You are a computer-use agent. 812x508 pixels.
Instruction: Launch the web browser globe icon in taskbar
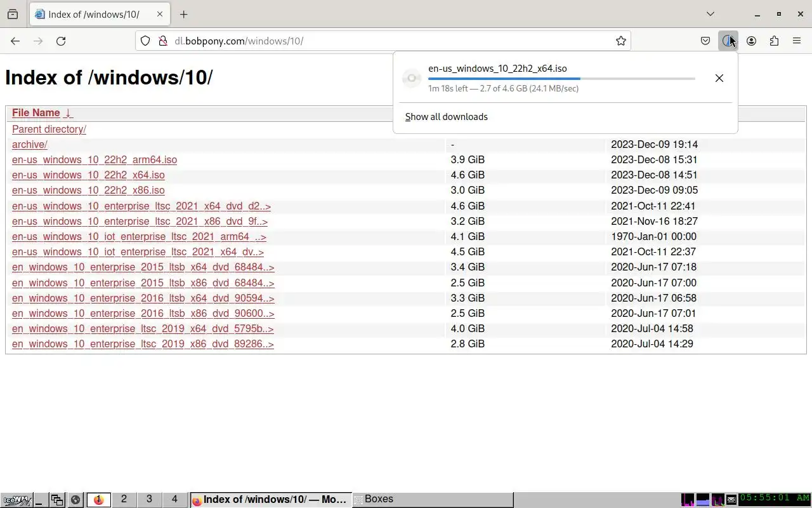click(75, 500)
